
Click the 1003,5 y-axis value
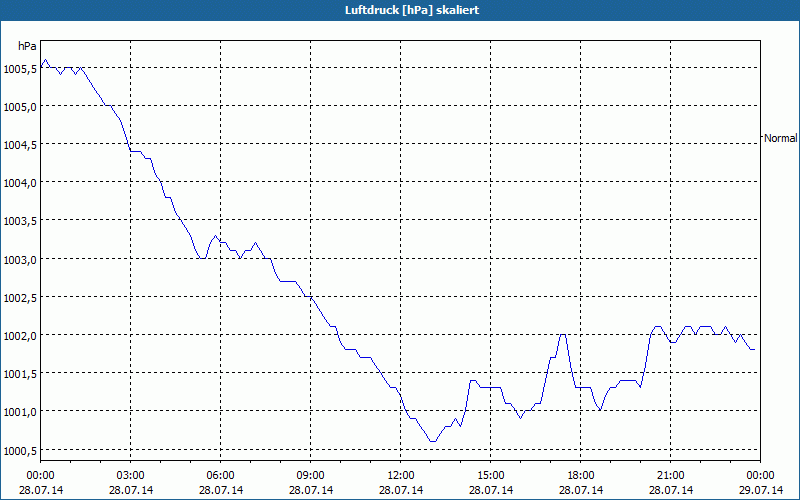(20, 221)
